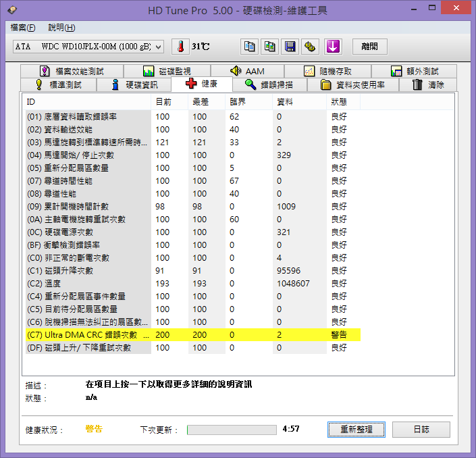Click the save floppy disk icon
The height and width of the screenshot is (458, 476).
coord(290,47)
